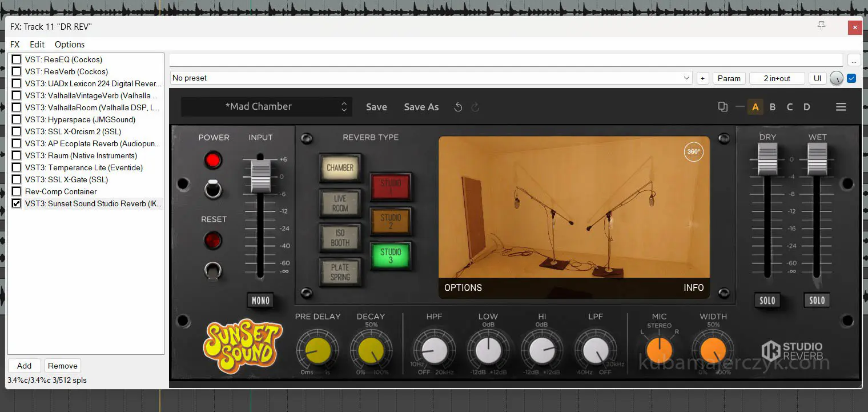The height and width of the screenshot is (412, 868).
Task: Click the copy A/B settings icon
Action: (x=723, y=107)
